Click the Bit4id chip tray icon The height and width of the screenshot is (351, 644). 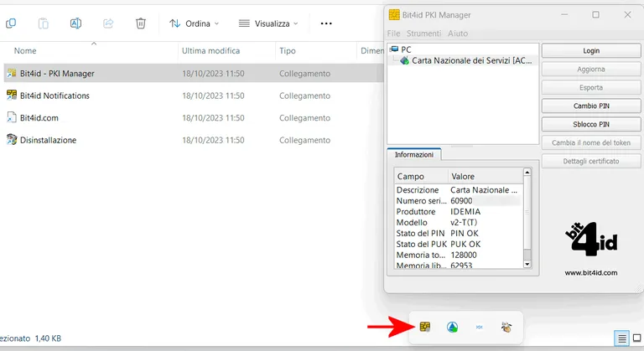(425, 327)
